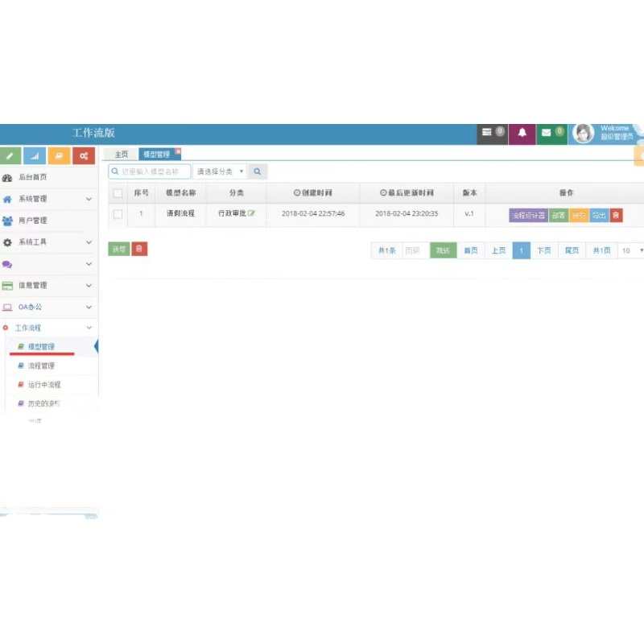This screenshot has width=644, height=644.
Task: Click the red batch delete button below table
Action: coord(139,249)
